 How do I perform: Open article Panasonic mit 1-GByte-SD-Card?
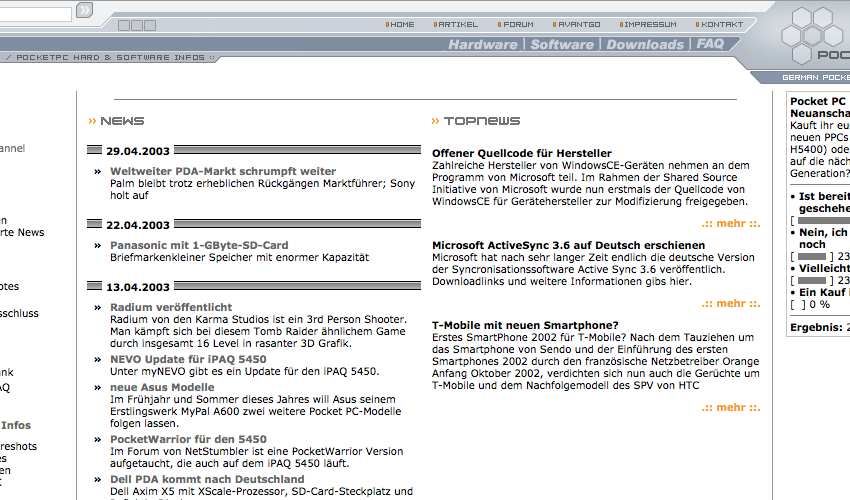coord(199,246)
